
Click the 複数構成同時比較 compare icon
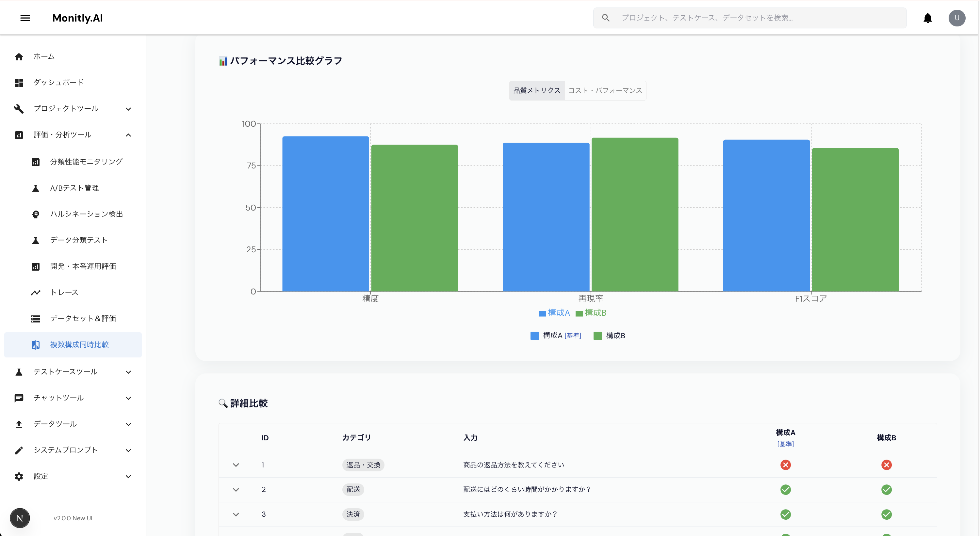pyautogui.click(x=35, y=345)
